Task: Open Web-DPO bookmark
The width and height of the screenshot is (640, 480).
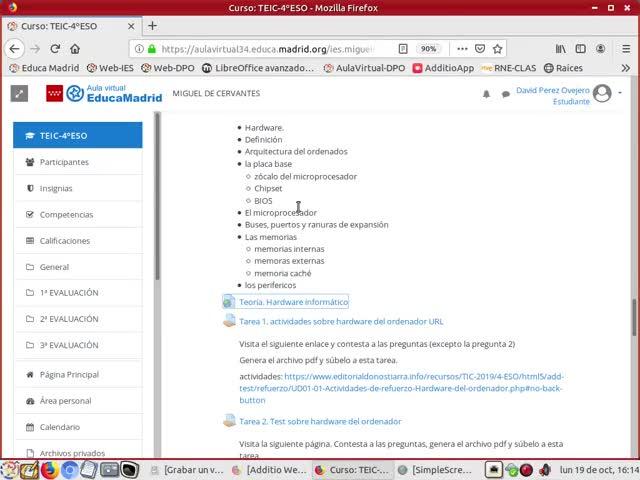Action: click(167, 68)
